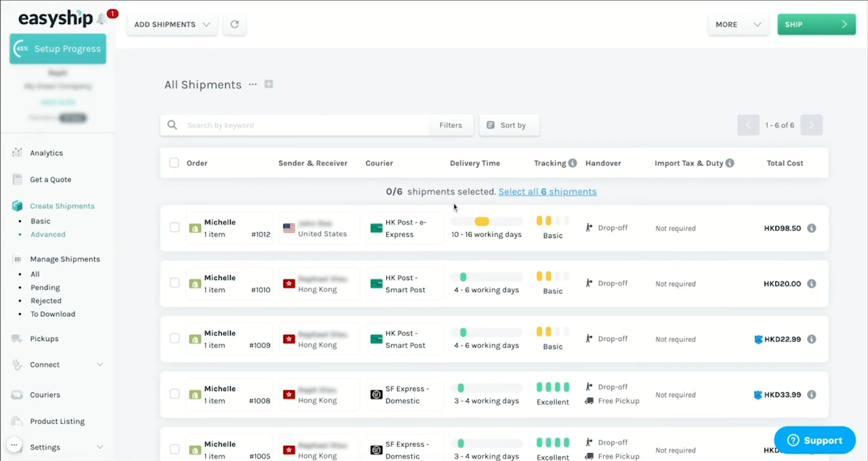868x461 pixels.
Task: Check the box for order #1009
Action: 174,338
